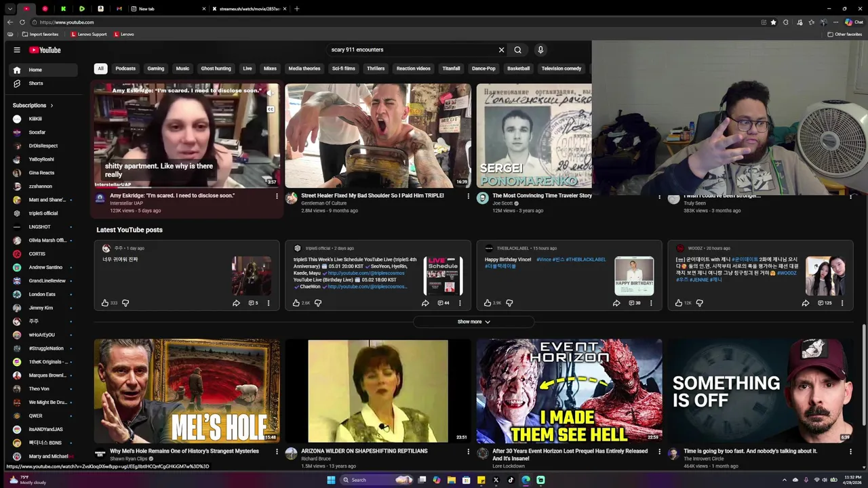Open options for Amy Eskridge video

pos(277,196)
